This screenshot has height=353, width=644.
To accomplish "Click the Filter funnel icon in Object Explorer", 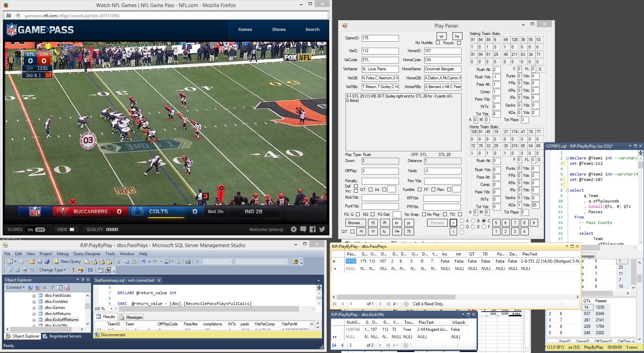I will coord(52,288).
